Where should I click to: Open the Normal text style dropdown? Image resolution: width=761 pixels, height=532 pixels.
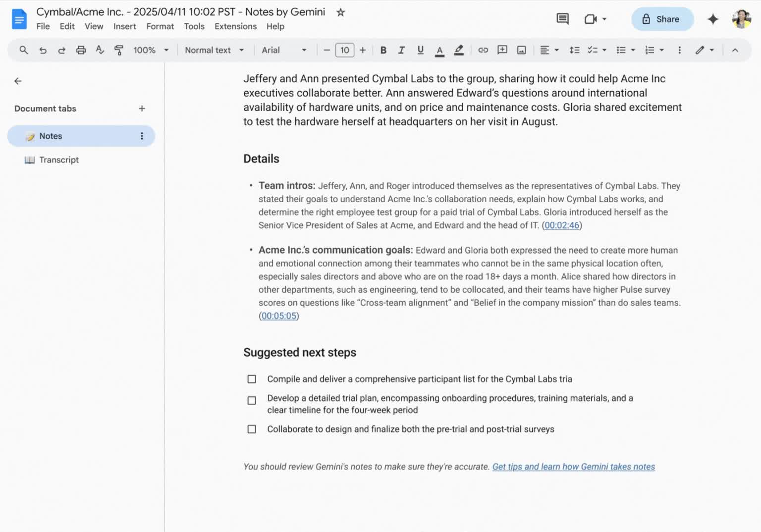[215, 50]
